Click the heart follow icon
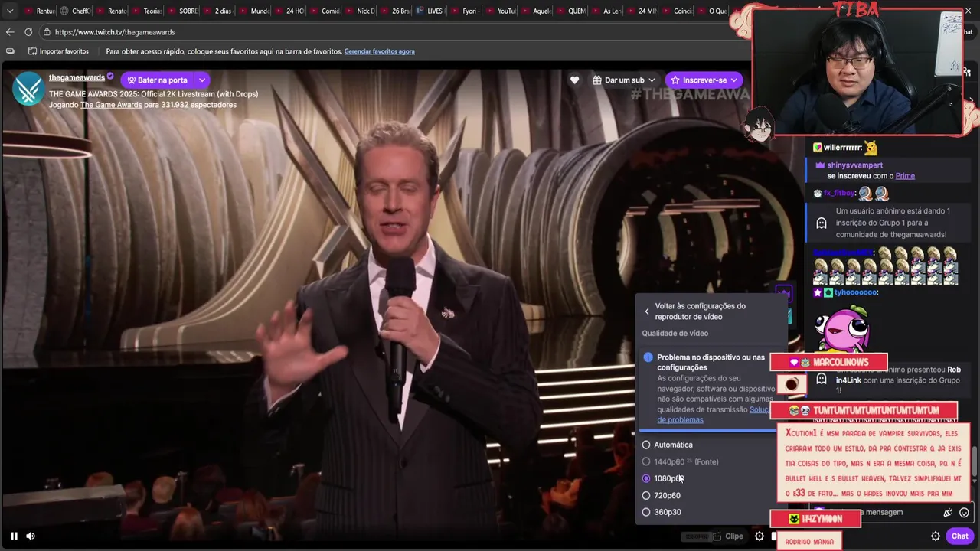This screenshot has height=551, width=980. point(574,80)
